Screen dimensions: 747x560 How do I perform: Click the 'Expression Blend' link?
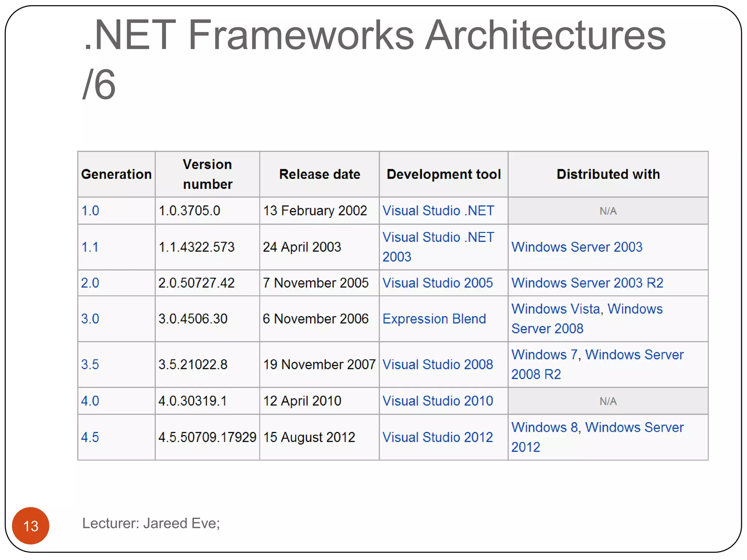434,319
